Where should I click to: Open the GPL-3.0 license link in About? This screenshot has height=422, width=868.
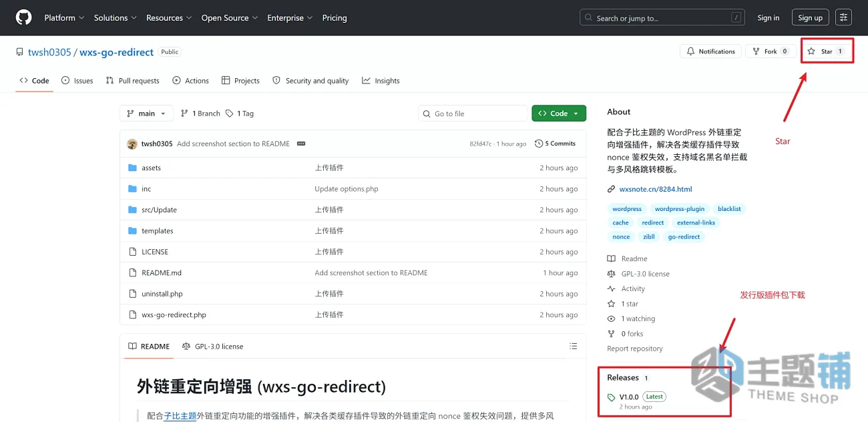(x=638, y=274)
